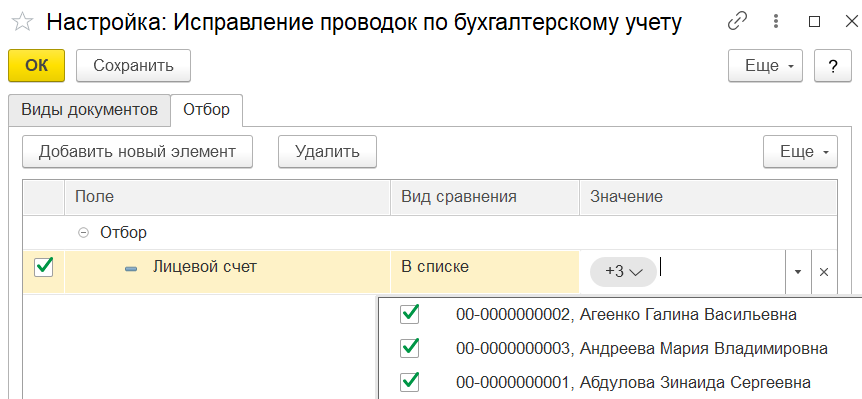This screenshot has width=862, height=399.
Task: Close the settings window
Action: point(851,21)
